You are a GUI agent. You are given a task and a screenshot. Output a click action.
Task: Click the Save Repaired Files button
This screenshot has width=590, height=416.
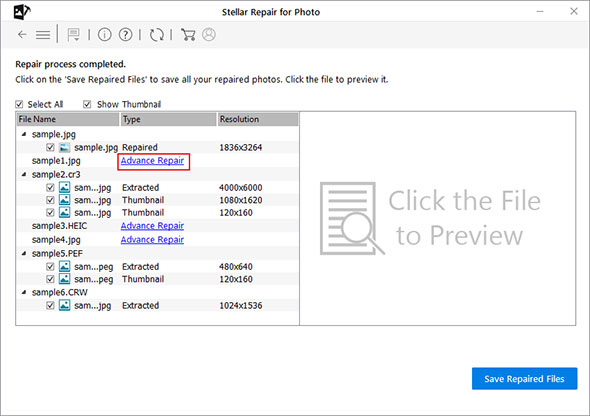pos(525,379)
